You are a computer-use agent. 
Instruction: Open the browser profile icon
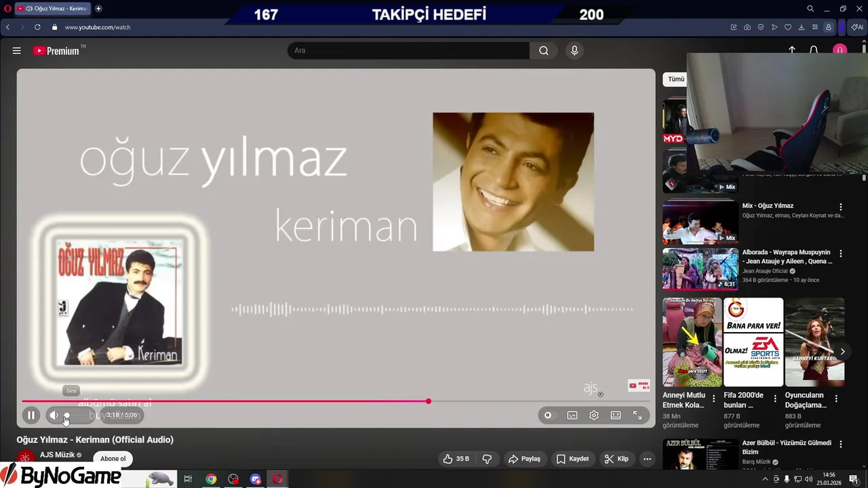[x=829, y=27]
